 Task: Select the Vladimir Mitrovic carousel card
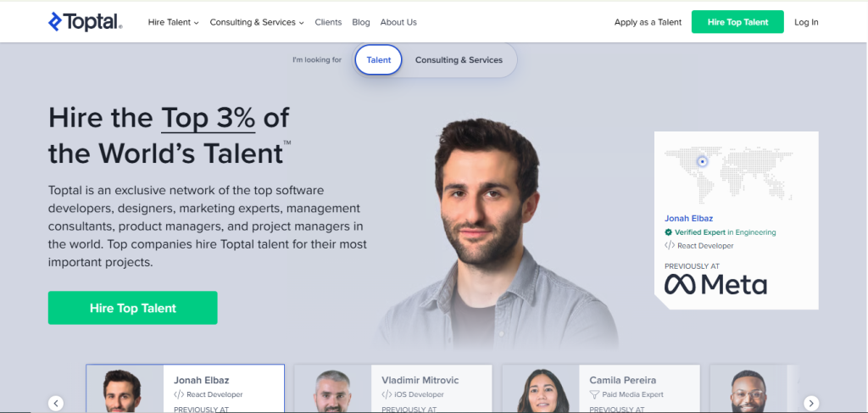(393, 388)
